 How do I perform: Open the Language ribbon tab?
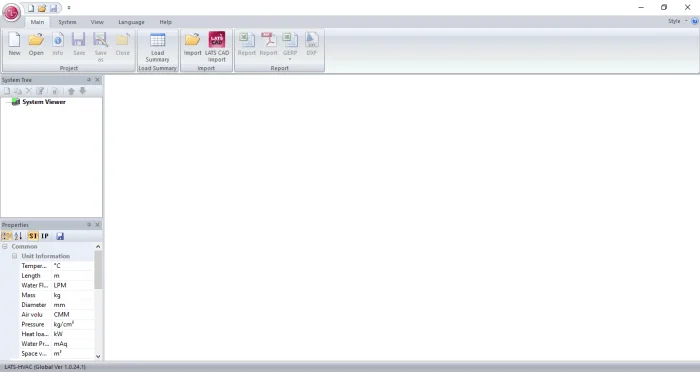(x=131, y=22)
